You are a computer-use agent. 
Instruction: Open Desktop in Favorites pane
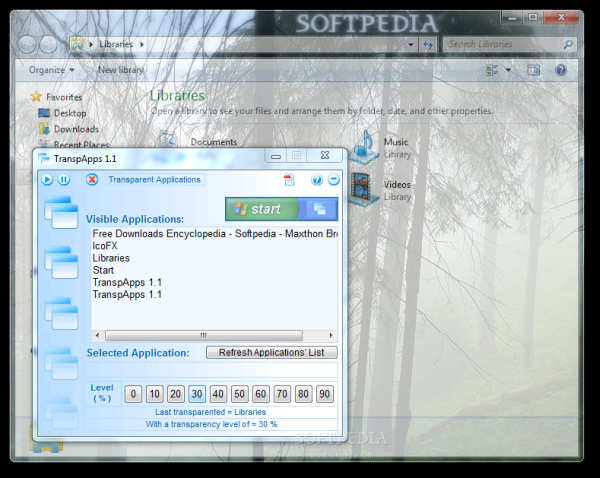click(x=70, y=113)
